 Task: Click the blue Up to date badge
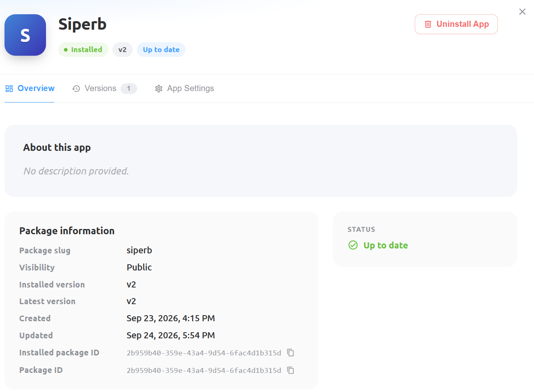[161, 50]
